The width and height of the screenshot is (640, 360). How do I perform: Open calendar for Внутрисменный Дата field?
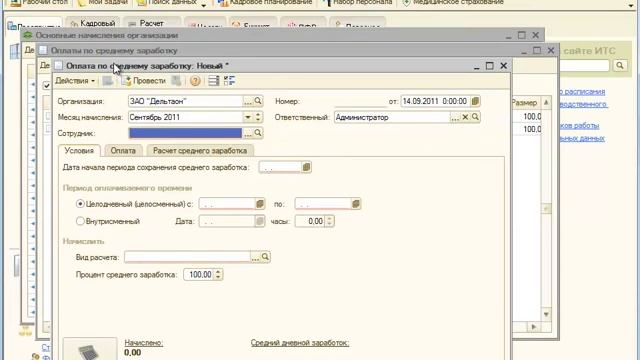pyautogui.click(x=260, y=221)
